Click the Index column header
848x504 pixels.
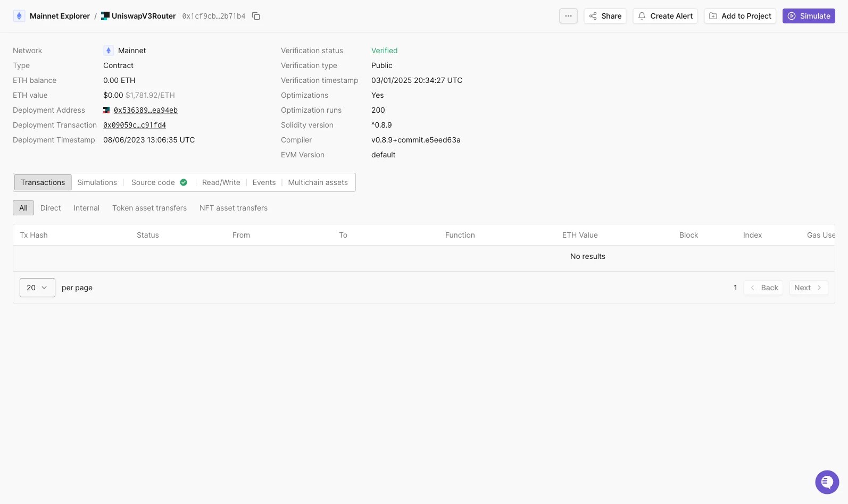point(752,235)
